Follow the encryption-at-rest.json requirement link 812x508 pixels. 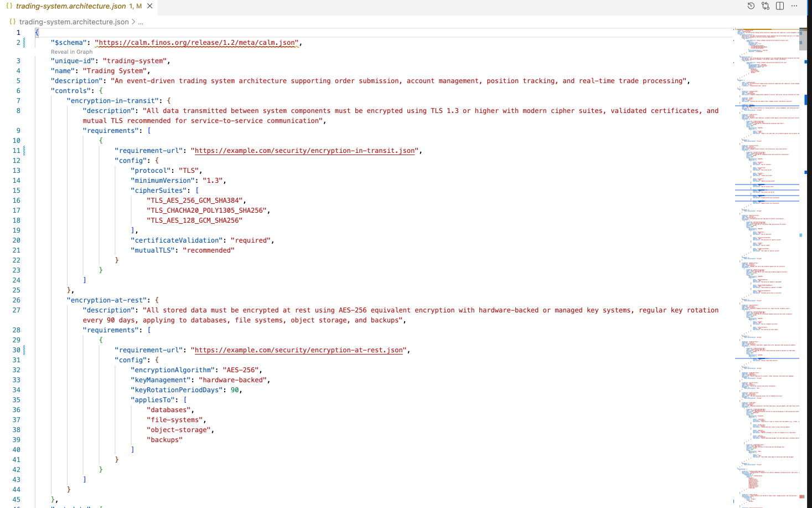(298, 350)
